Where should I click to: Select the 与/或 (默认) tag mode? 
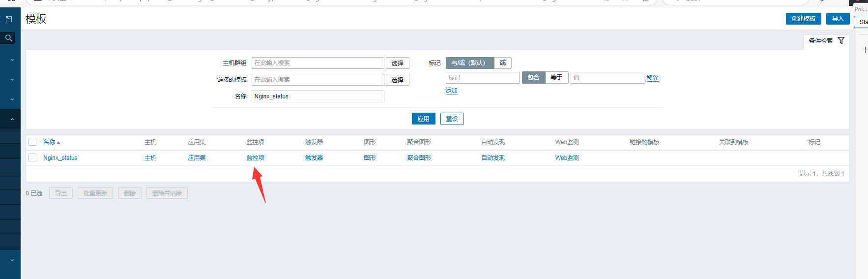469,63
